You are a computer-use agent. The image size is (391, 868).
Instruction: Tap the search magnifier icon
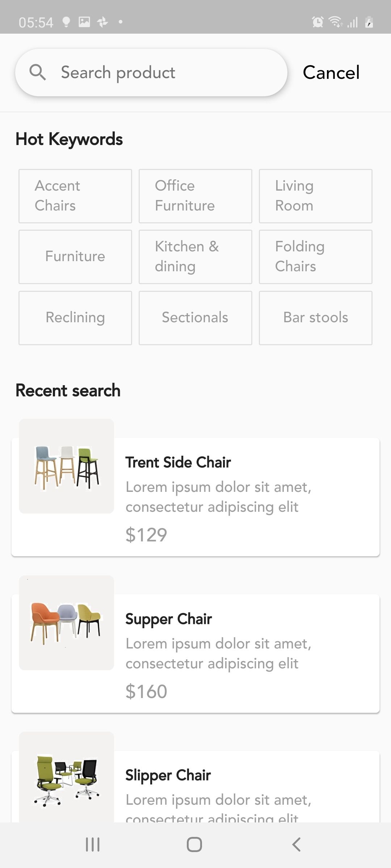coord(38,72)
